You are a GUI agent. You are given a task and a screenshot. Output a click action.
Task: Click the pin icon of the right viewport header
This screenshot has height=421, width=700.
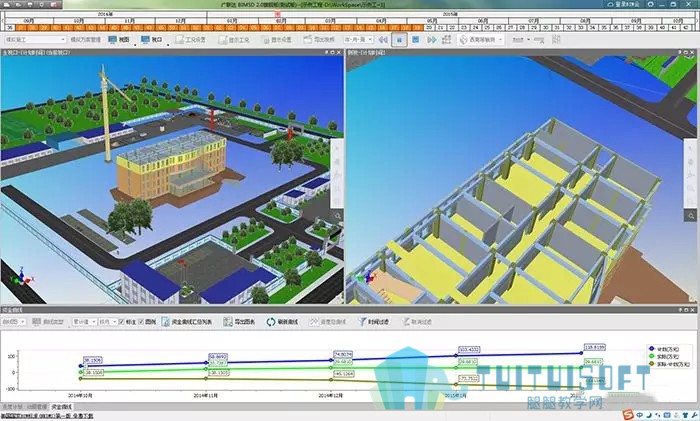pos(679,52)
